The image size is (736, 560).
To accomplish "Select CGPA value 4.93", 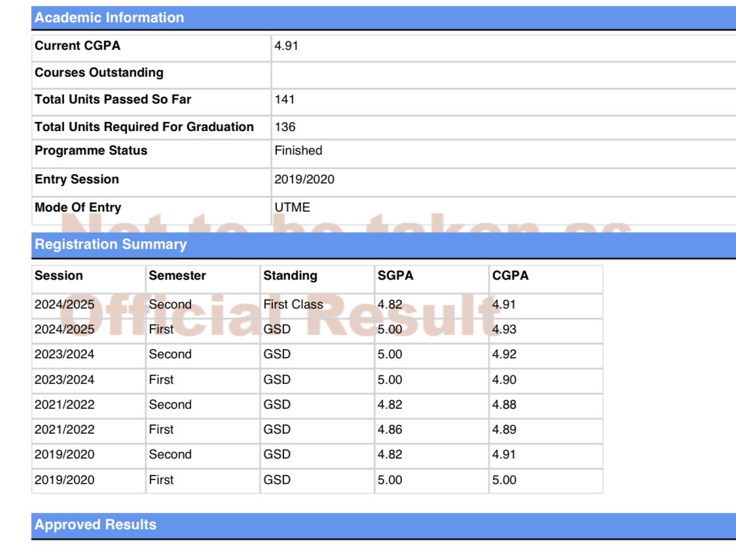I will tap(504, 329).
